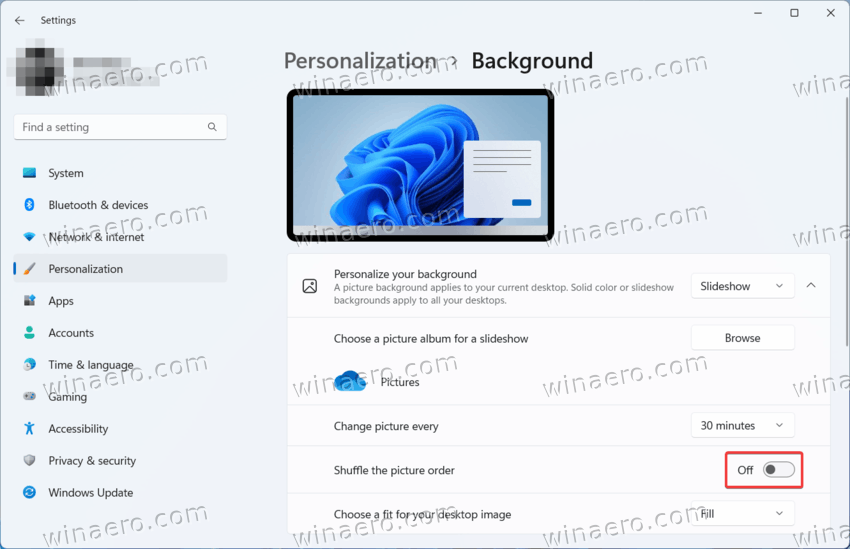Click Personalization in the breadcrumb

(x=360, y=61)
